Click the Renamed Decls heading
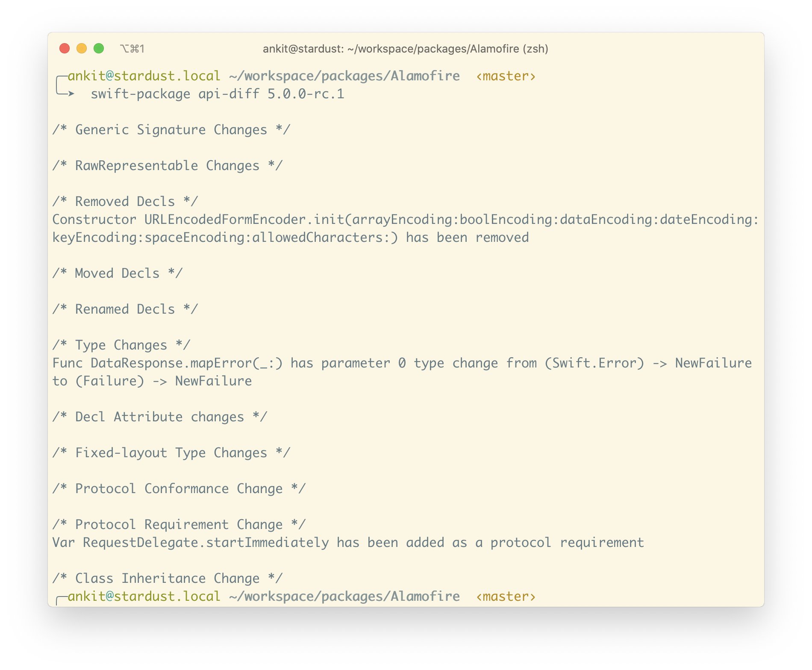 (125, 309)
